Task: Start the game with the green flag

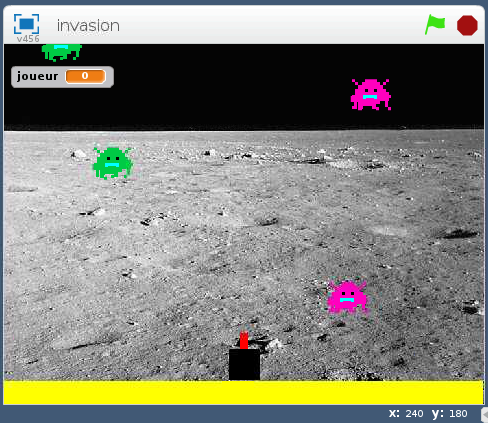Action: point(435,24)
